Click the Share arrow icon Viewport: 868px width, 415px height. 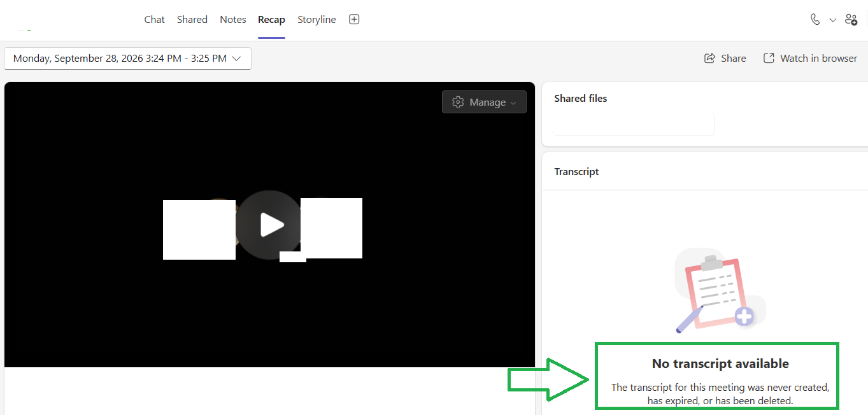click(x=709, y=59)
